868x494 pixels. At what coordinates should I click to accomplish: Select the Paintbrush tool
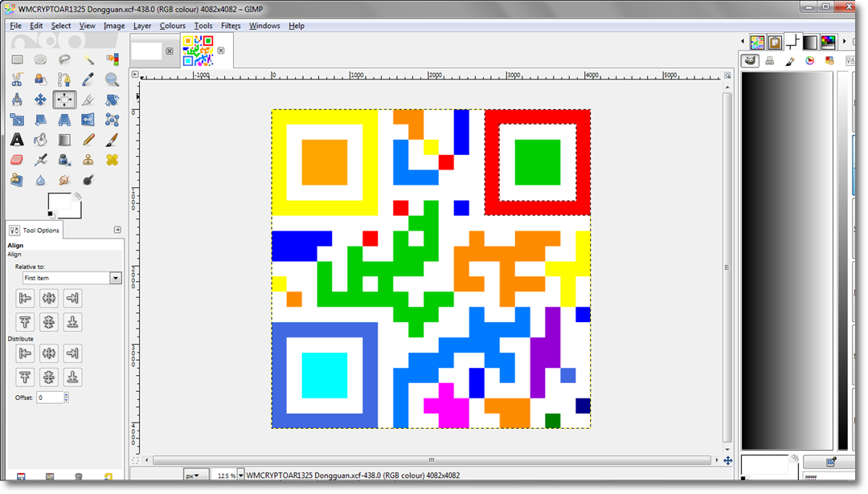[112, 140]
